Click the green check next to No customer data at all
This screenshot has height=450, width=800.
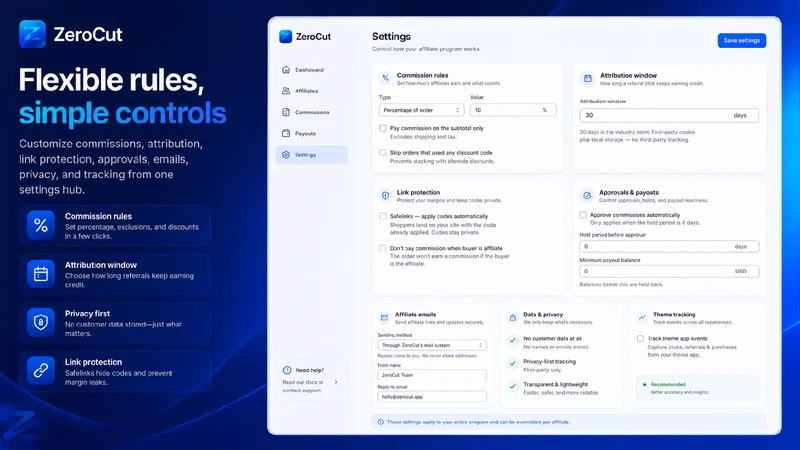(x=513, y=340)
